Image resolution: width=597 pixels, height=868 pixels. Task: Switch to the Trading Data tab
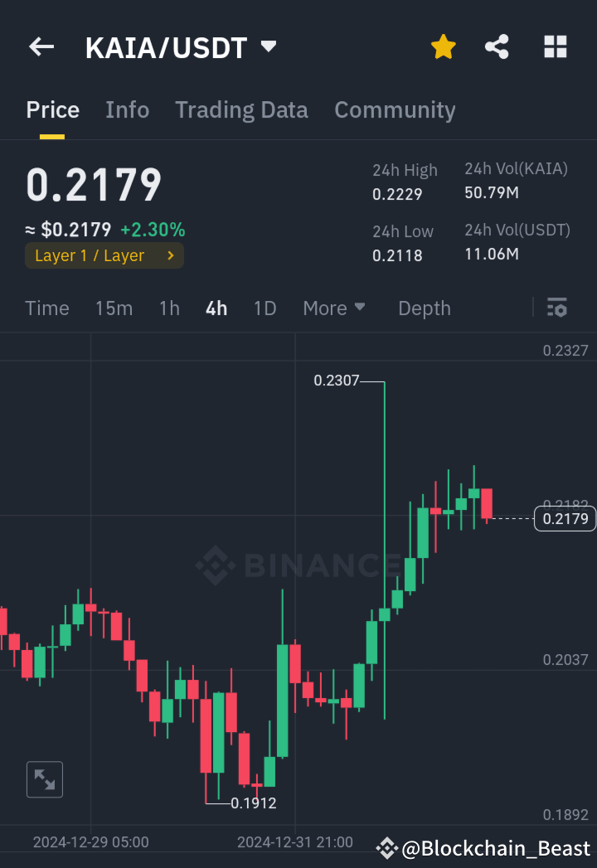pyautogui.click(x=241, y=109)
